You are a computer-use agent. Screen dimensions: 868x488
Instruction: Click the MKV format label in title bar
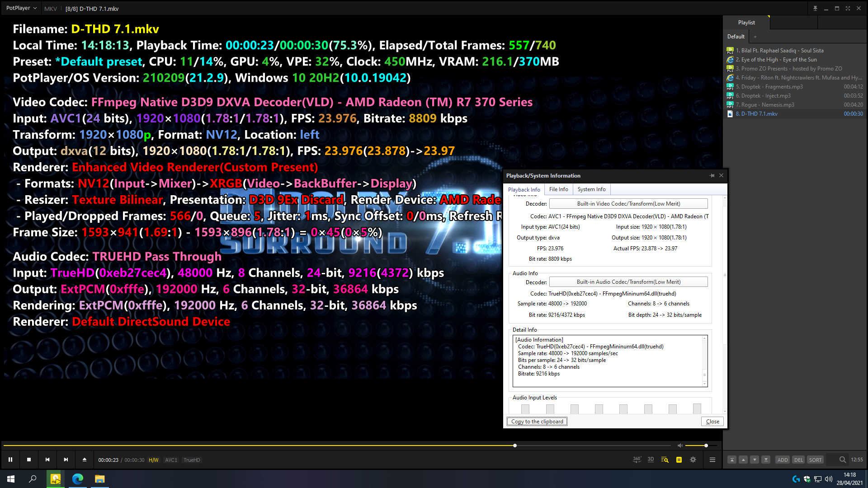[51, 9]
